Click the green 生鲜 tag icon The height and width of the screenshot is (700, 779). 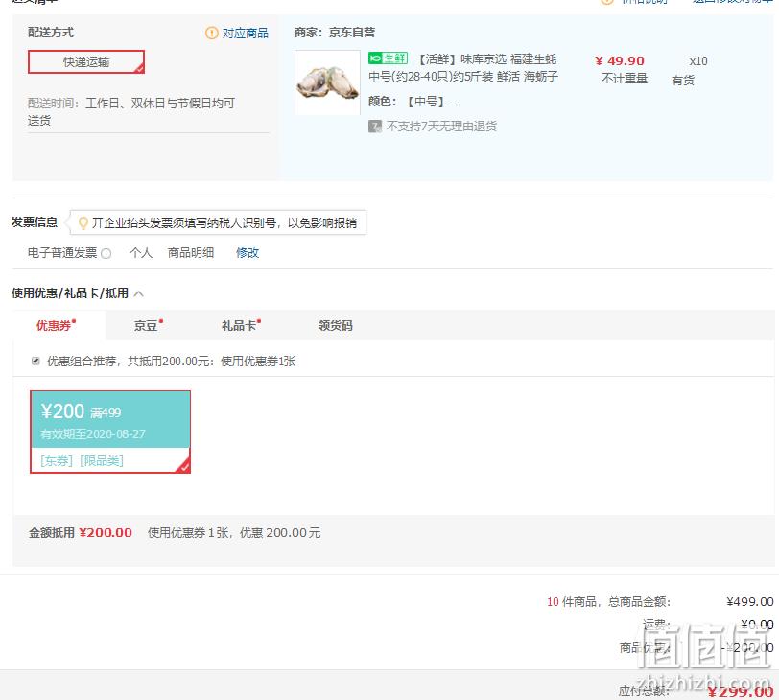point(388,58)
